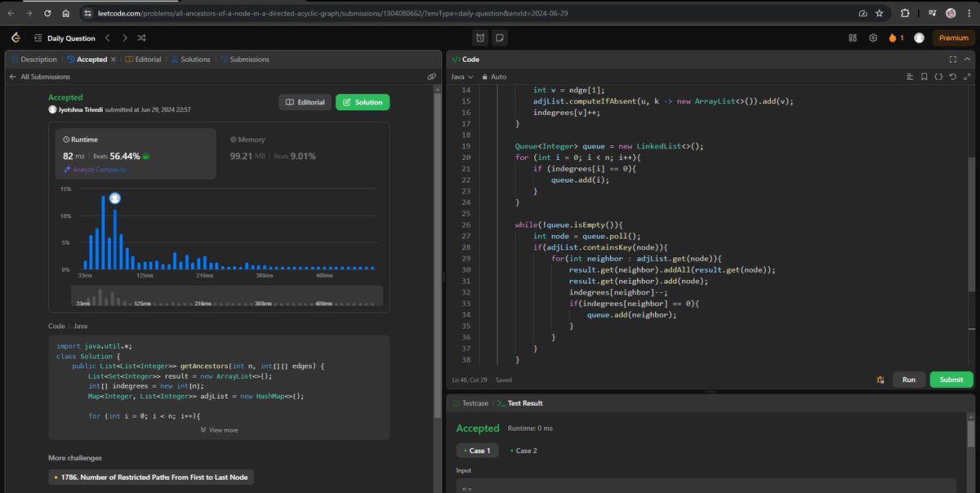
Task: Click the Editorial button
Action: click(305, 102)
